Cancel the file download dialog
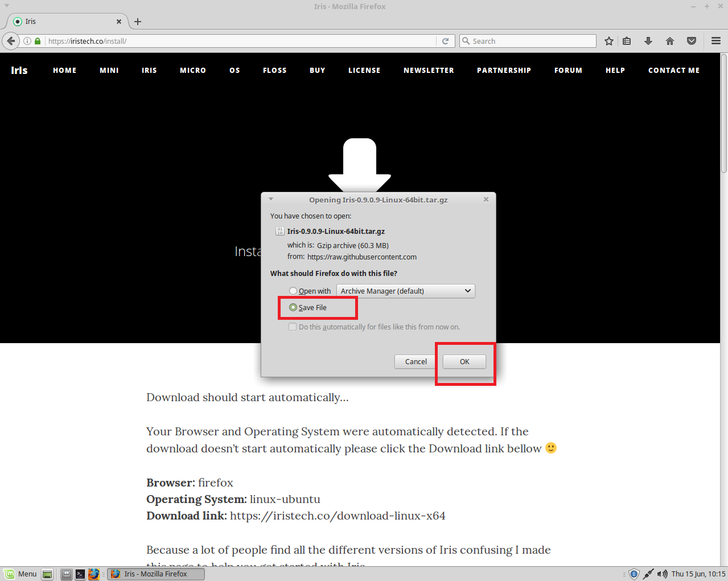728x581 pixels. tap(416, 361)
